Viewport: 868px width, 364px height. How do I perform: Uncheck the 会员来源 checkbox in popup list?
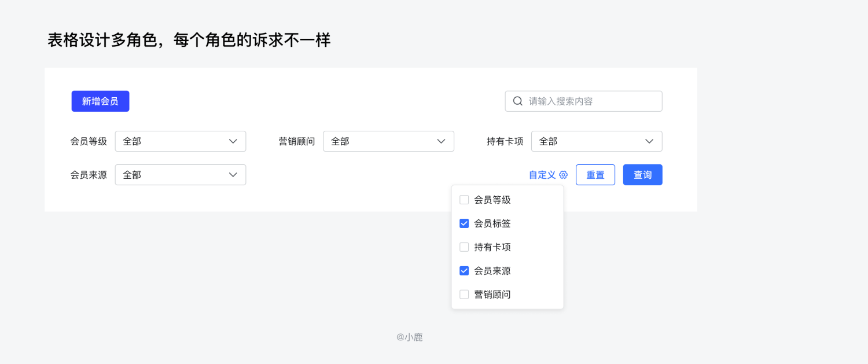coord(464,271)
